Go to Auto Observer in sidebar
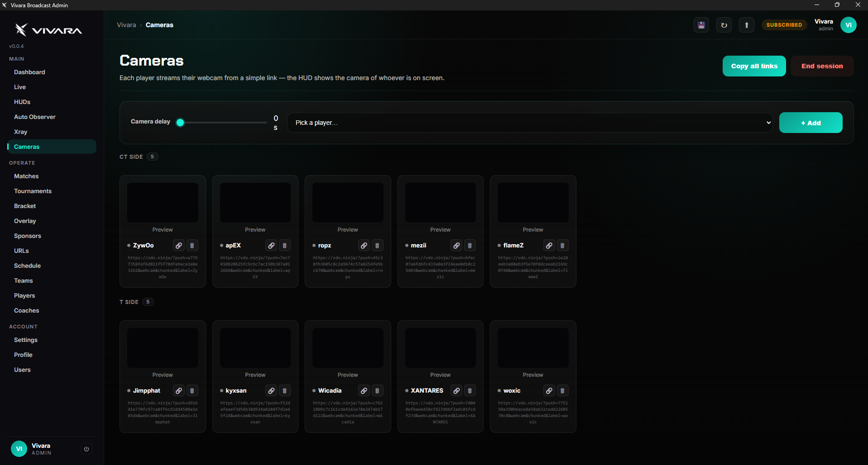The image size is (868, 465). (52, 117)
